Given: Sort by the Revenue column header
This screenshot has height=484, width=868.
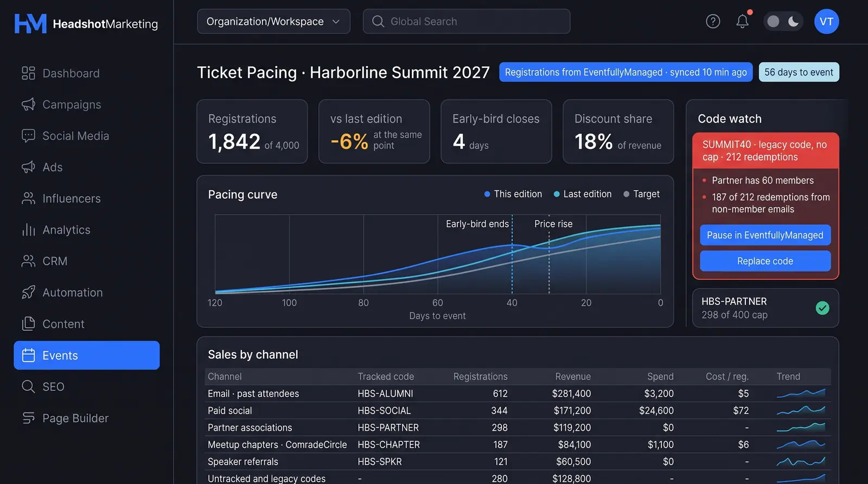Looking at the screenshot, I should (x=573, y=377).
